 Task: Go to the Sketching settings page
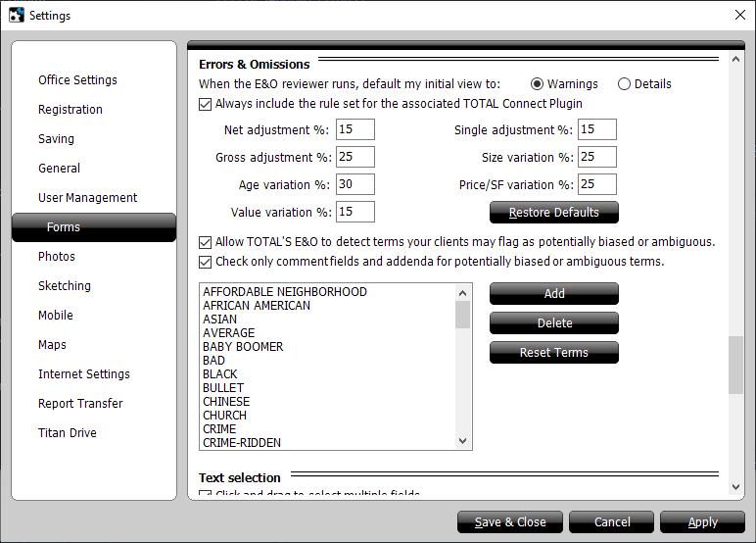coord(65,286)
